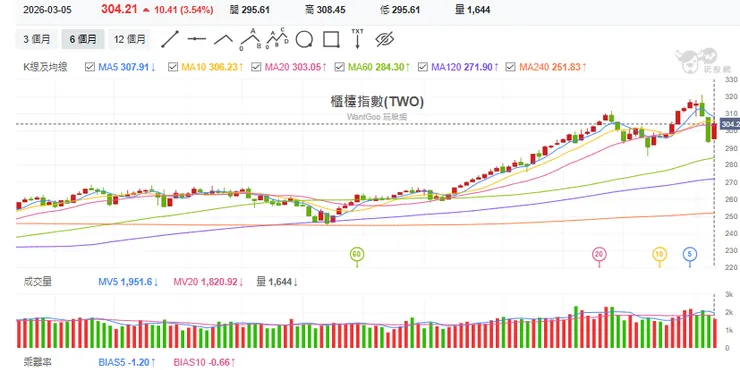Screen dimensions: 740x370
Task: Click the MV5 1,951.6 volume average
Action: click(x=128, y=282)
